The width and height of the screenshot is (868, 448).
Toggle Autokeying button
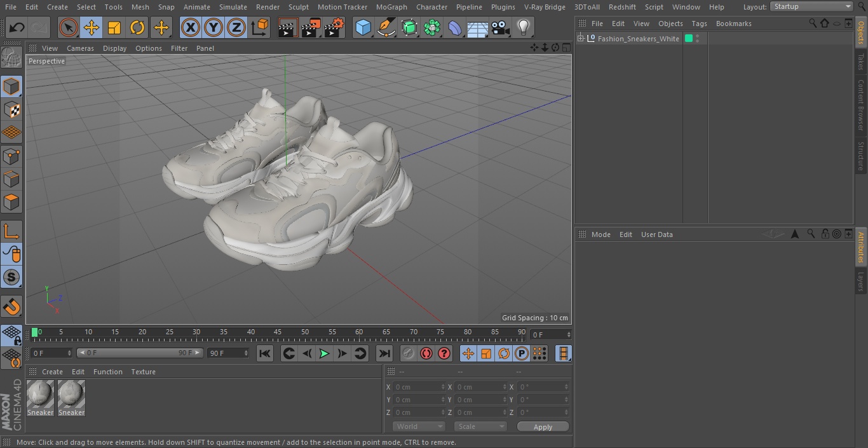[426, 353]
